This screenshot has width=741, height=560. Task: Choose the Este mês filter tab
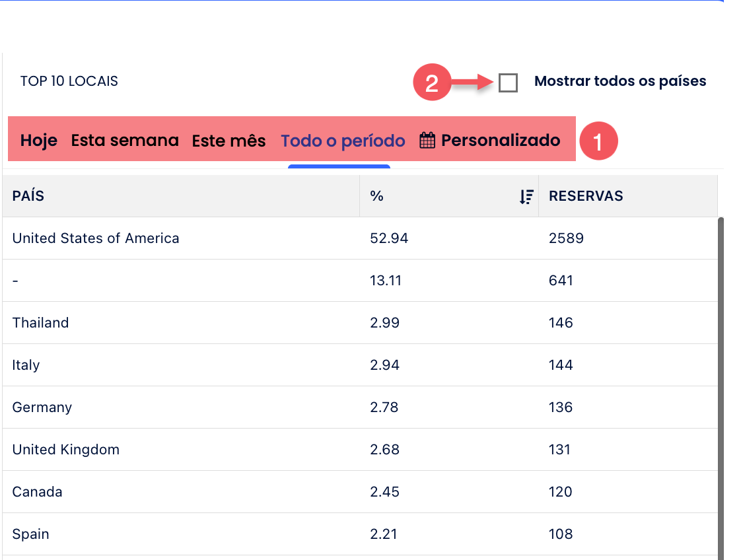[x=229, y=141]
